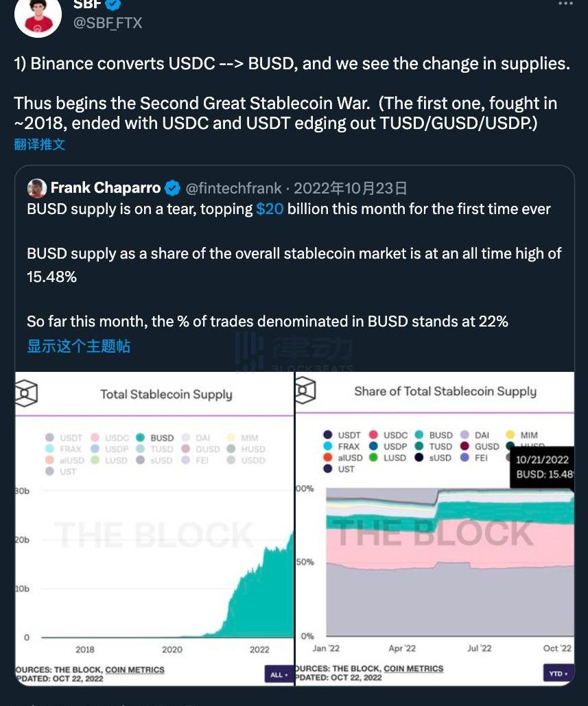588x706 pixels.
Task: Toggle the BUSD legend item in Total Supply chart
Action: pyautogui.click(x=156, y=438)
